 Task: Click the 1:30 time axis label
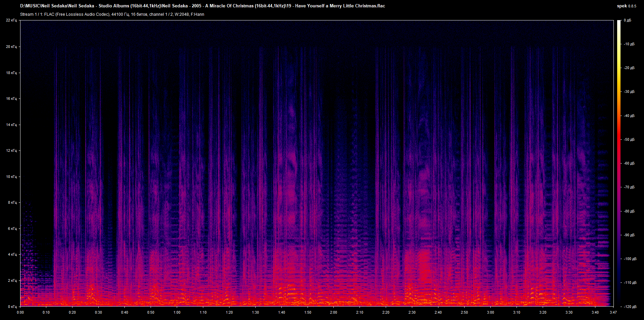(x=256, y=312)
